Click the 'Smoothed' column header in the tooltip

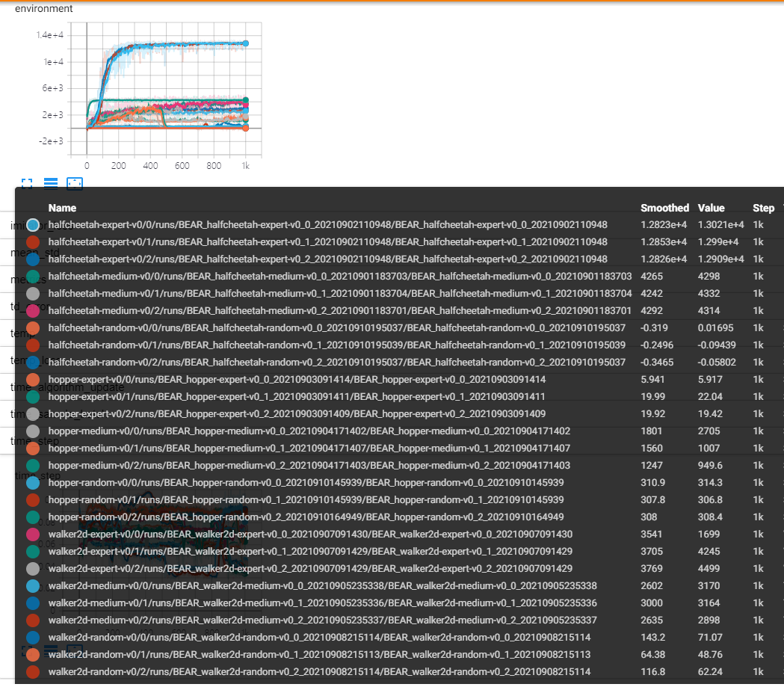(664, 208)
